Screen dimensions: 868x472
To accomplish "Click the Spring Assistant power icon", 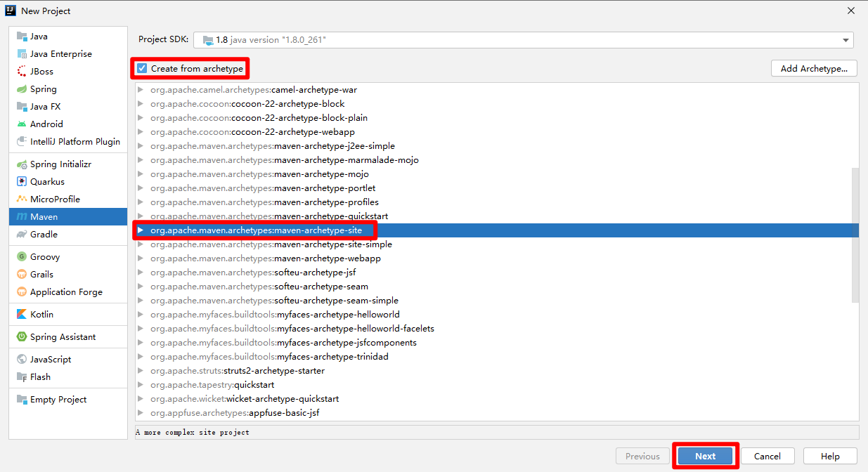I will point(22,337).
